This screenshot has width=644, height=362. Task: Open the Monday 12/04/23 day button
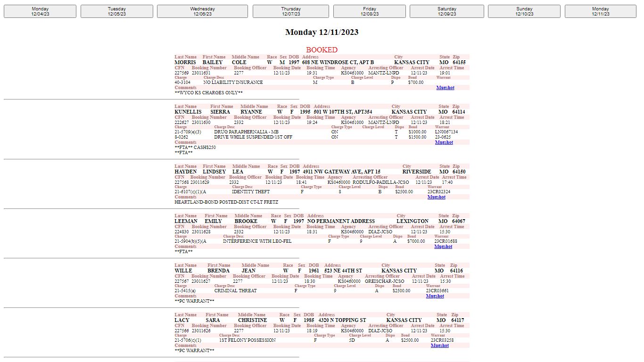point(40,11)
